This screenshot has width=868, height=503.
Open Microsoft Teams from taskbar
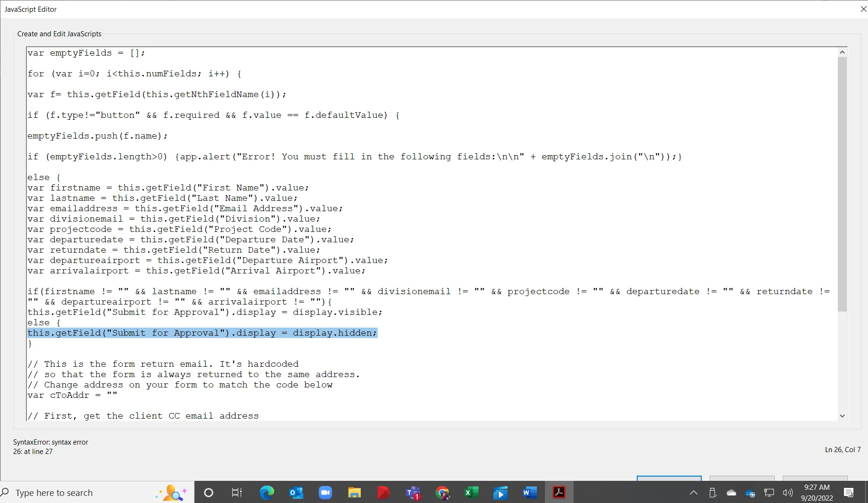point(413,493)
